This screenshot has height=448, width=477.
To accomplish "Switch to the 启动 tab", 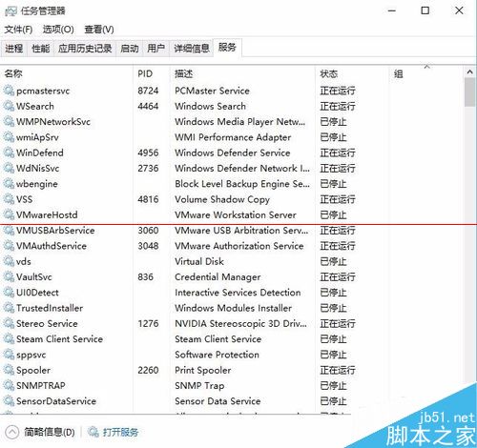I will (130, 49).
